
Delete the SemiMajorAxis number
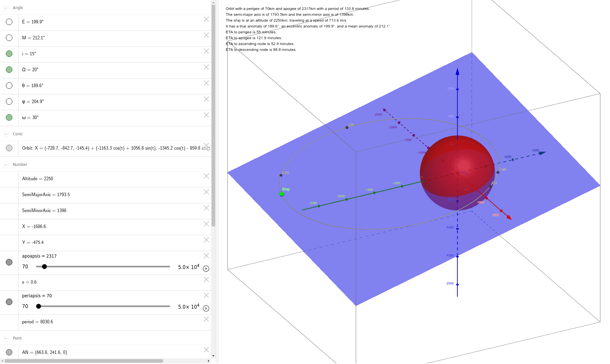[206, 192]
